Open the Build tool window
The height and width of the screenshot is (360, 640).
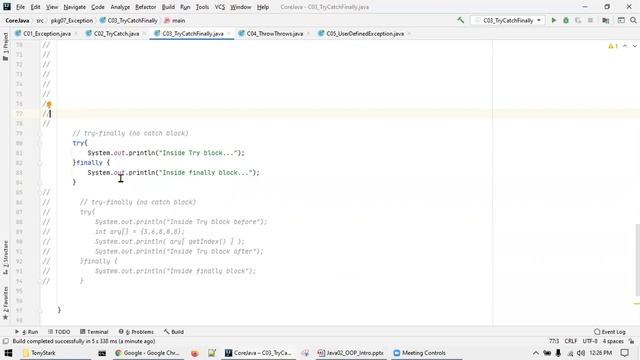174,332
